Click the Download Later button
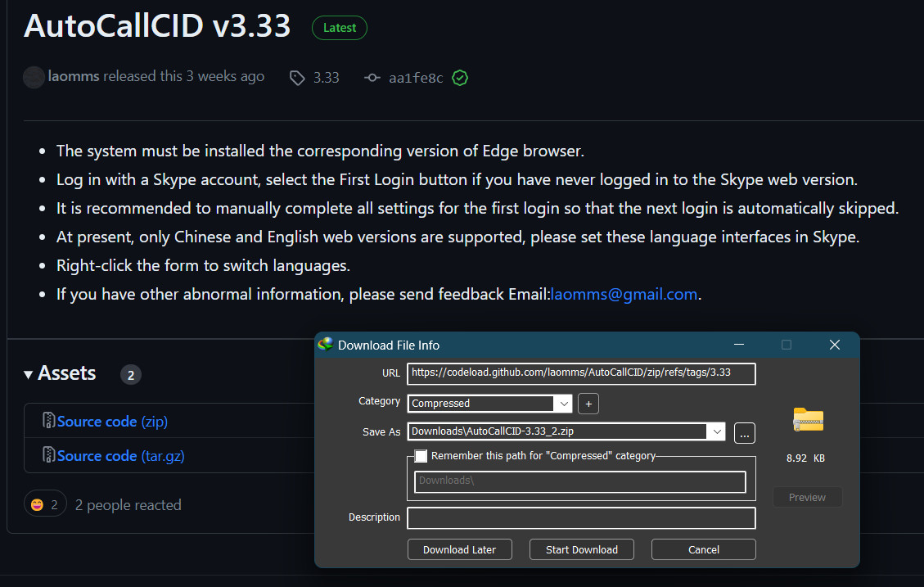 point(460,549)
